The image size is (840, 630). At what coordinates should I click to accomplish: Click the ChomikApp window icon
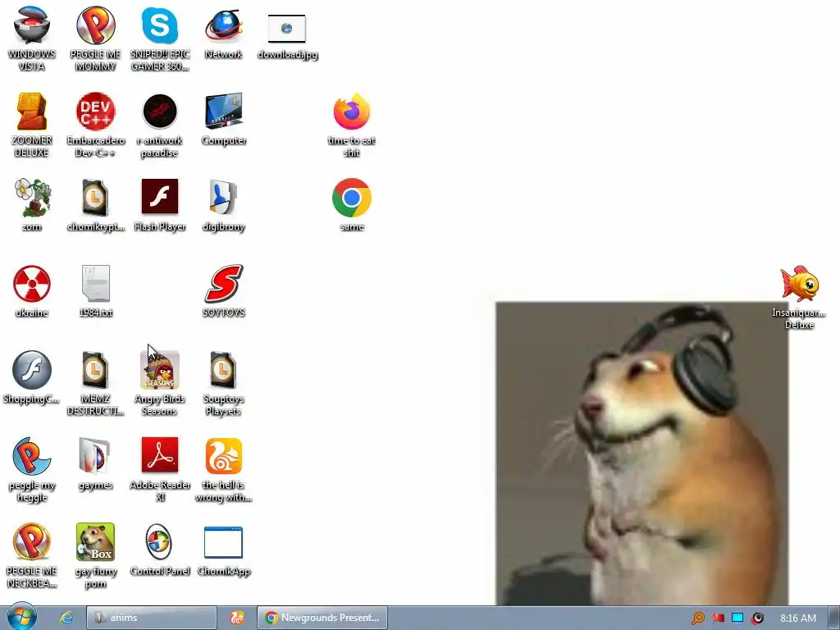[223, 543]
